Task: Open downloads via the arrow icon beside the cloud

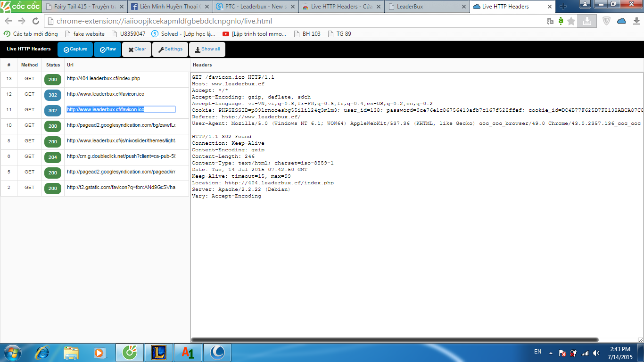Action: (636, 21)
